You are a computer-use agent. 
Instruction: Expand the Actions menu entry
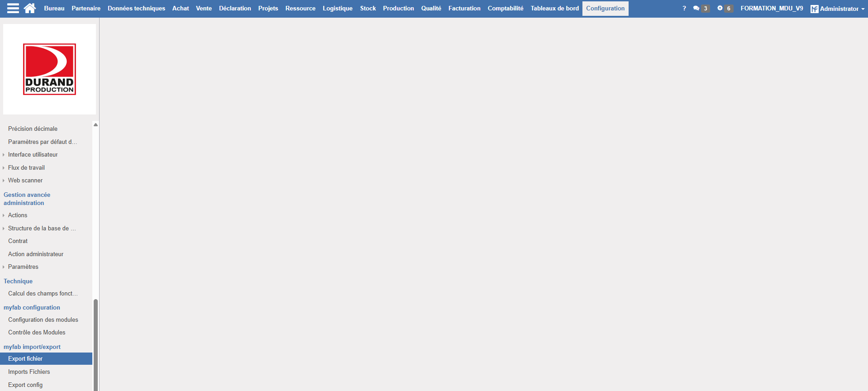click(18, 215)
